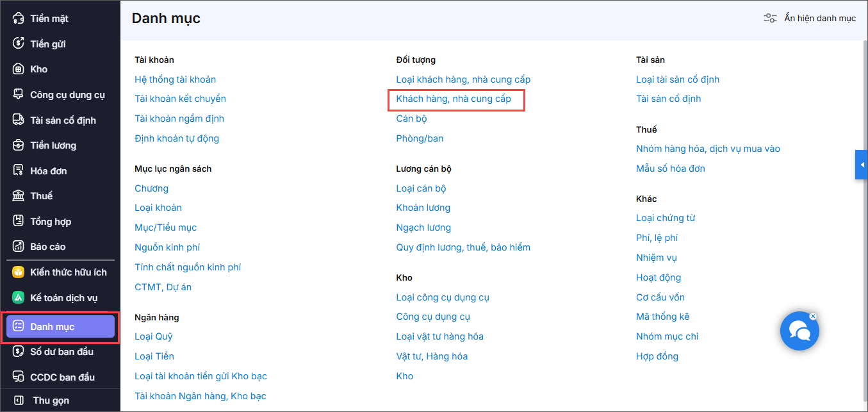Click the Số dư ban đầu icon

19,352
